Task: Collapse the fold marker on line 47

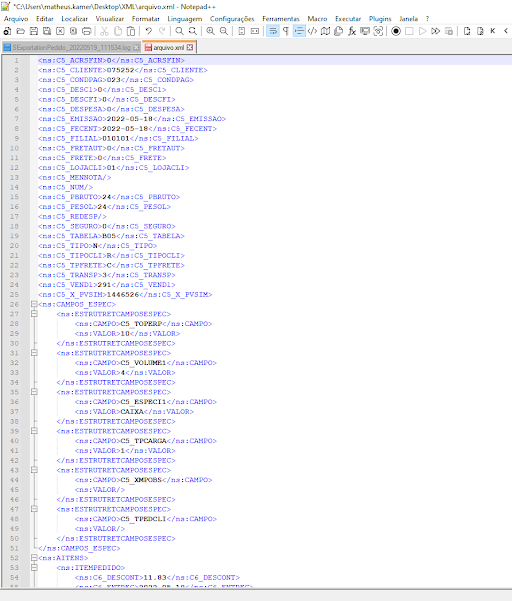Action: point(34,509)
